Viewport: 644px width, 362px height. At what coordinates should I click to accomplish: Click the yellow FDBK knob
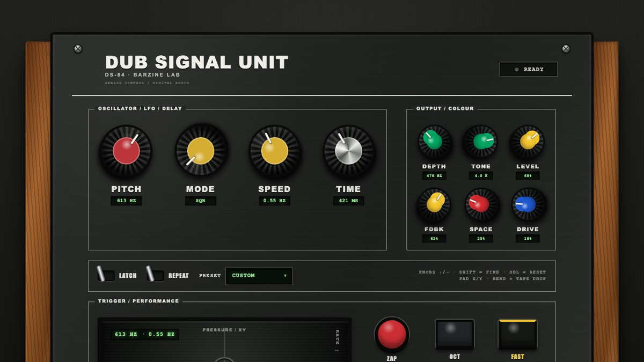(434, 204)
